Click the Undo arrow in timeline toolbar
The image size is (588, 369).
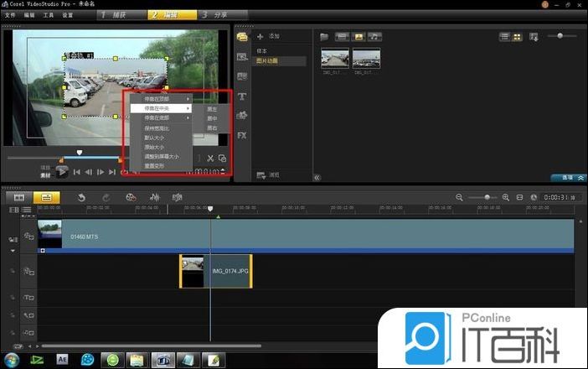(x=81, y=197)
